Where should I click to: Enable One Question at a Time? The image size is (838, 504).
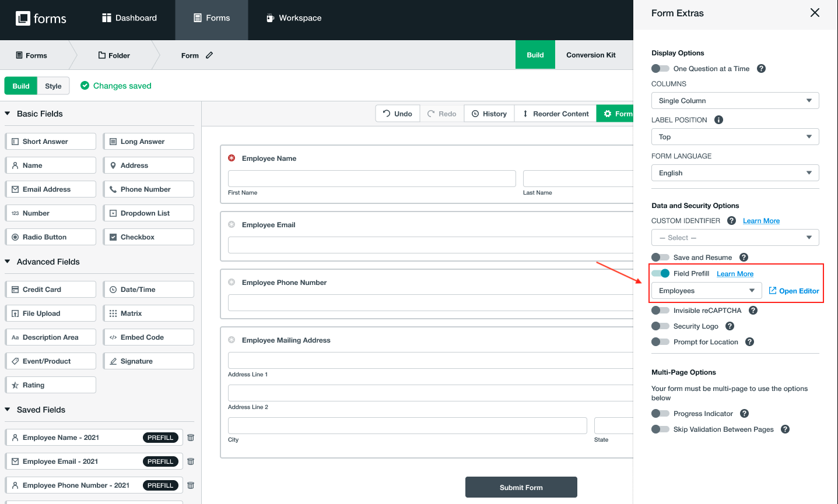point(661,69)
